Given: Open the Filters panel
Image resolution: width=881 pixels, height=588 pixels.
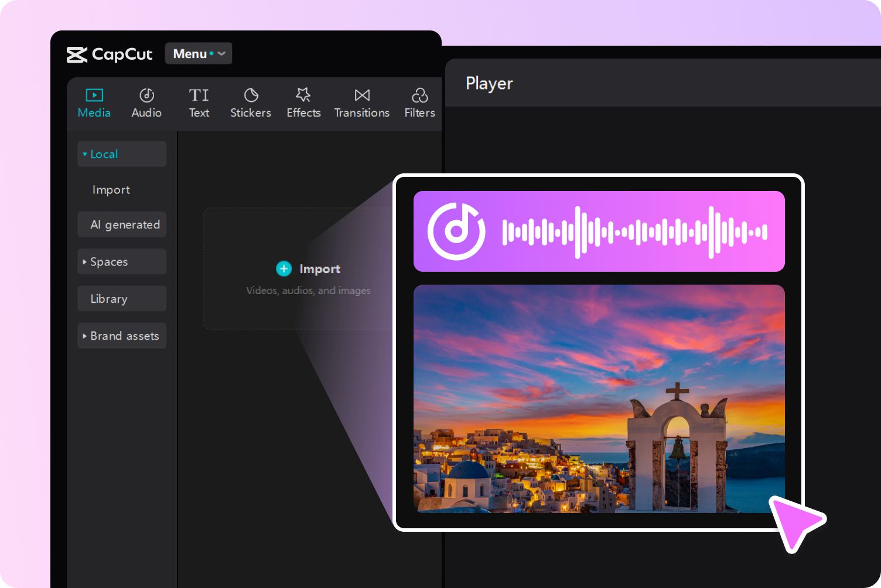Looking at the screenshot, I should (419, 102).
